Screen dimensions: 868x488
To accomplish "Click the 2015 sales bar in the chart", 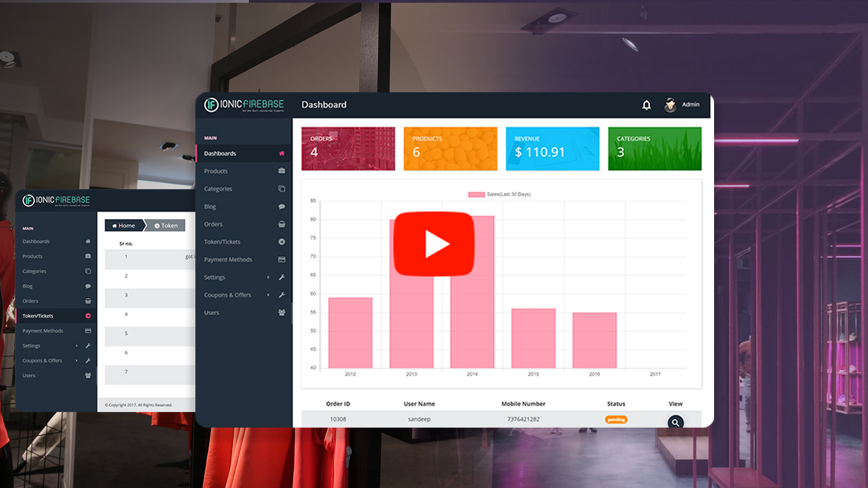I will click(x=533, y=338).
